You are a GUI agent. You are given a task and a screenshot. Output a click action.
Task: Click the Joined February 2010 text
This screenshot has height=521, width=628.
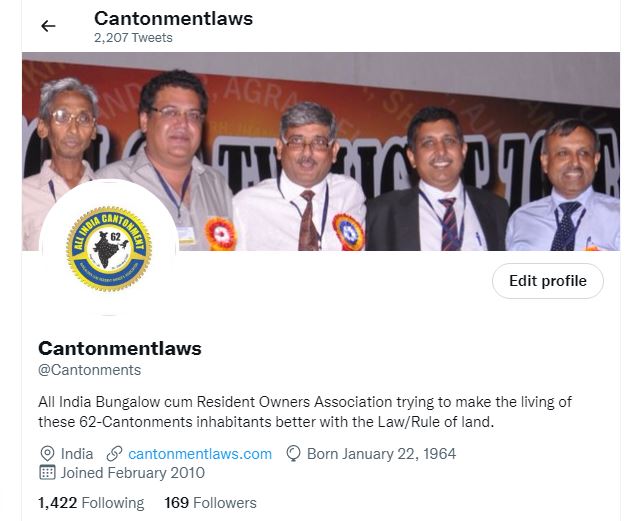point(133,473)
